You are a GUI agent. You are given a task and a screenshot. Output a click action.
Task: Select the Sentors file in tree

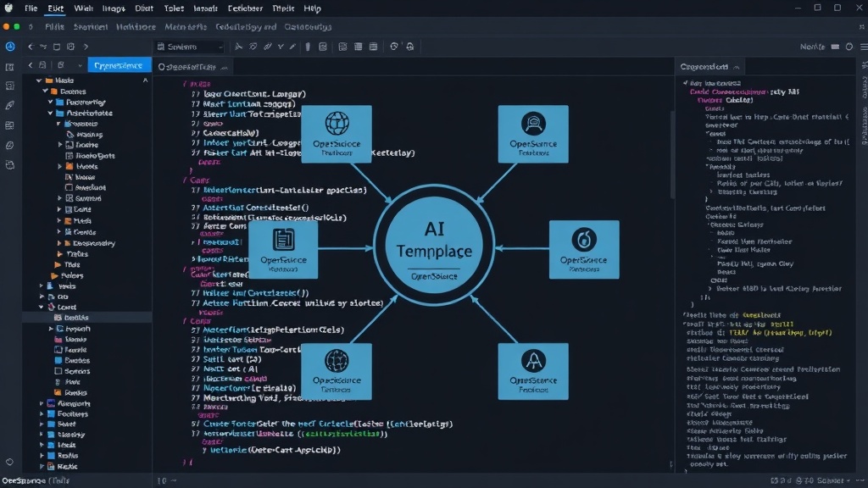tap(72, 371)
